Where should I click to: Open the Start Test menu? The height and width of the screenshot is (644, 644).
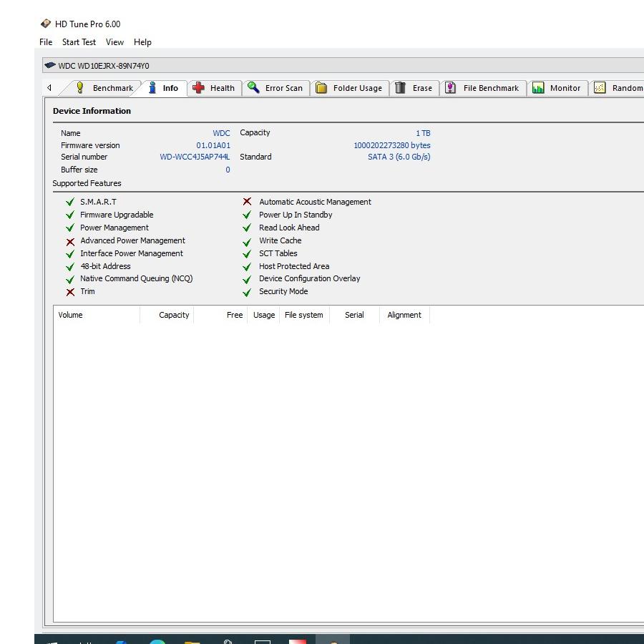click(x=79, y=42)
